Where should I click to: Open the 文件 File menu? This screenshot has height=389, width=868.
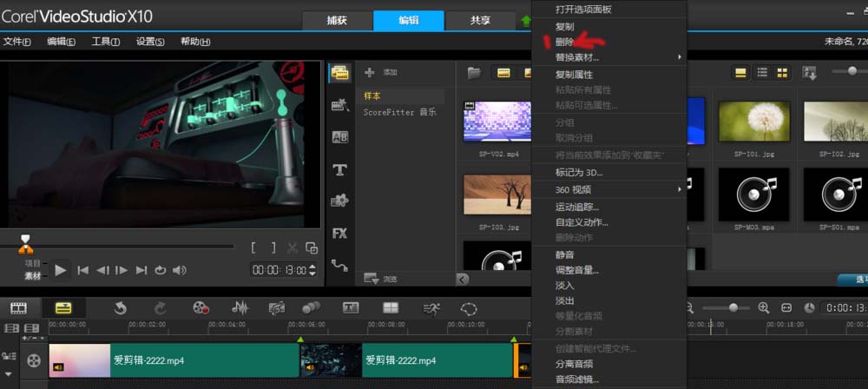click(x=17, y=42)
